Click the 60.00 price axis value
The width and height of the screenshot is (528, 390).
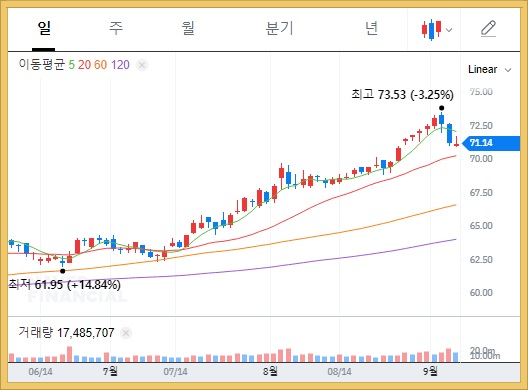[x=481, y=293]
